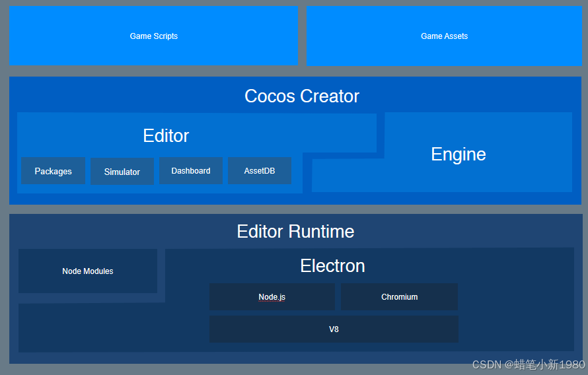588x375 pixels.
Task: Click the Editor label
Action: [166, 135]
